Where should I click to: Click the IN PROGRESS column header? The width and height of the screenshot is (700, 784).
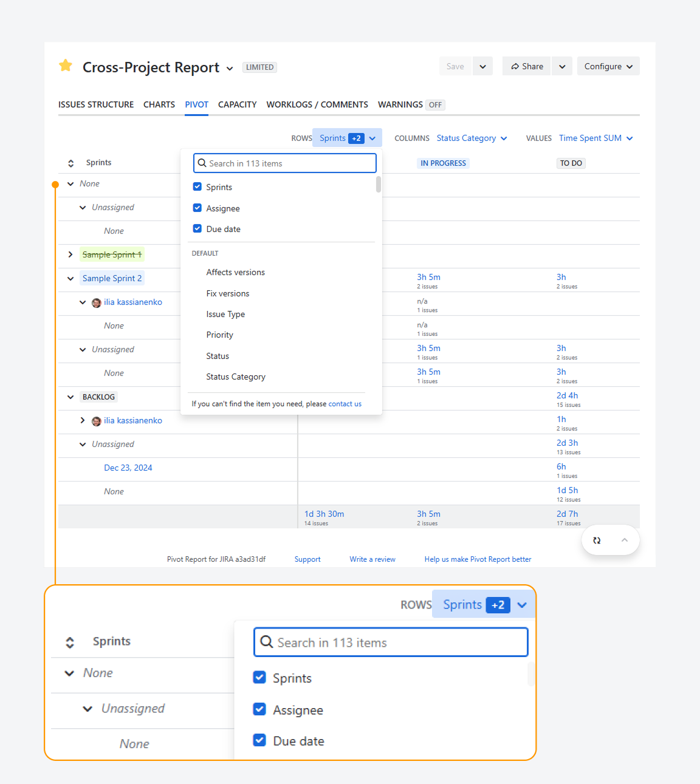coord(444,163)
